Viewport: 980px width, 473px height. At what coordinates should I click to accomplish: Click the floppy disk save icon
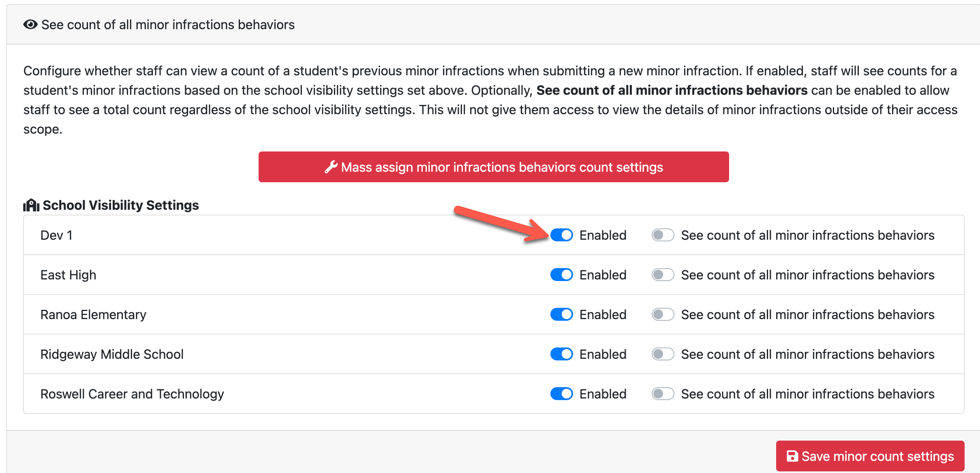pos(792,456)
